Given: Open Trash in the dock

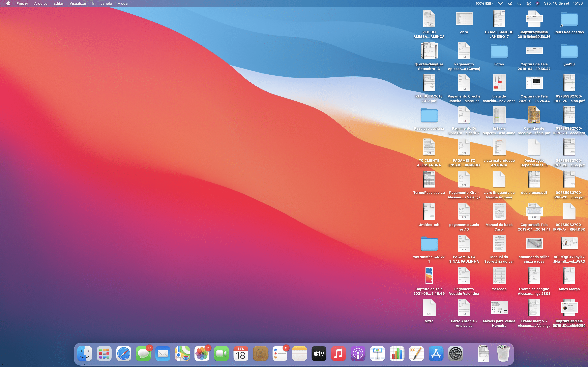Looking at the screenshot, I should click(x=503, y=354).
